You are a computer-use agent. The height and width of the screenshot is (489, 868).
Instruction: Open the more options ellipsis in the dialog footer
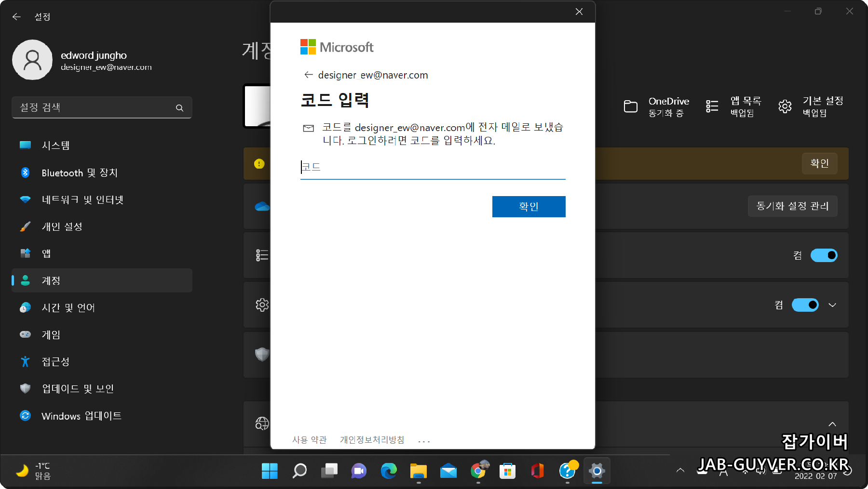pyautogui.click(x=424, y=441)
